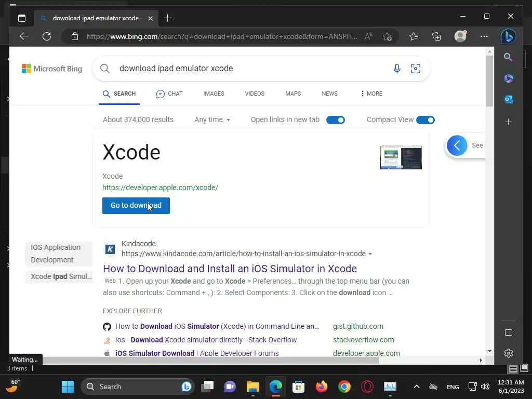Add a sidebar app with plus icon
Image resolution: width=532 pixels, height=399 pixels.
click(508, 122)
